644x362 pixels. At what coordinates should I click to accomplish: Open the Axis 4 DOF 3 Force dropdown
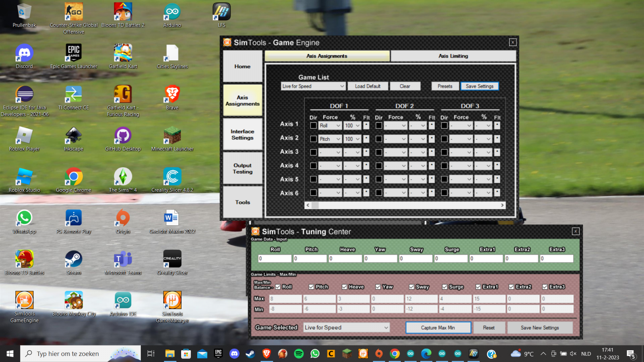461,166
